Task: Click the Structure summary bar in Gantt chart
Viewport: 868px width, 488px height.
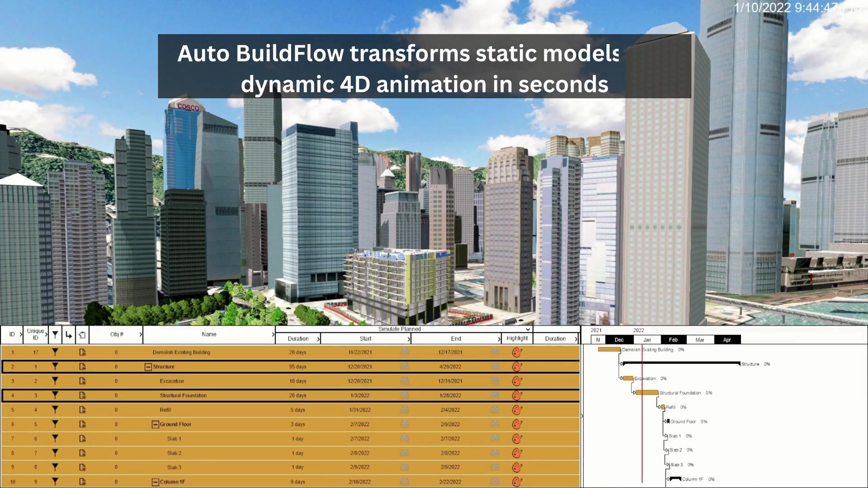Action: click(681, 363)
